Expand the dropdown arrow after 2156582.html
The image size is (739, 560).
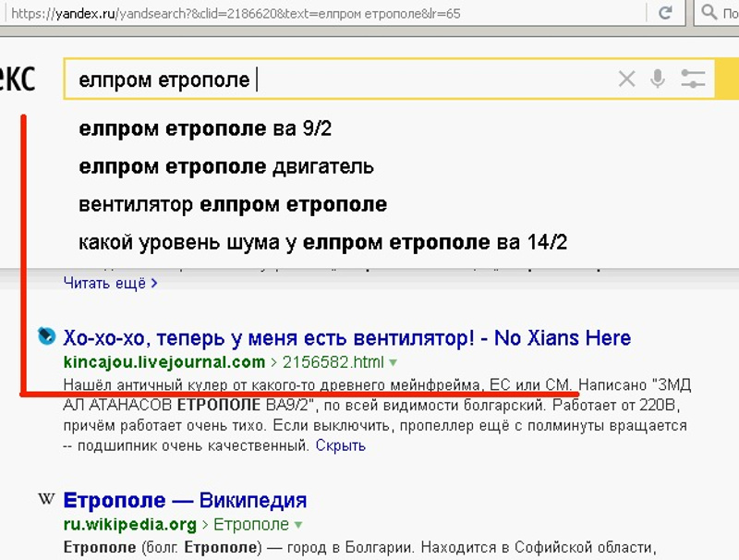pyautogui.click(x=394, y=362)
